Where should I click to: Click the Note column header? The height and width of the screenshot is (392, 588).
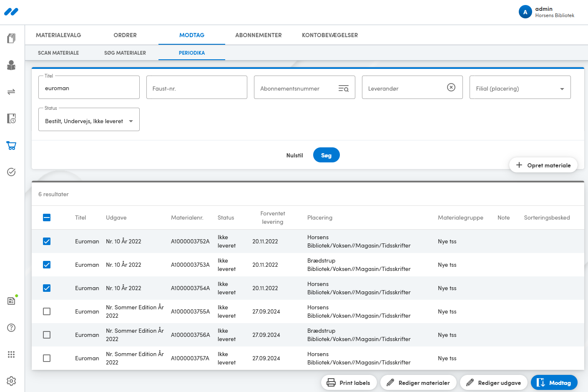(x=504, y=217)
